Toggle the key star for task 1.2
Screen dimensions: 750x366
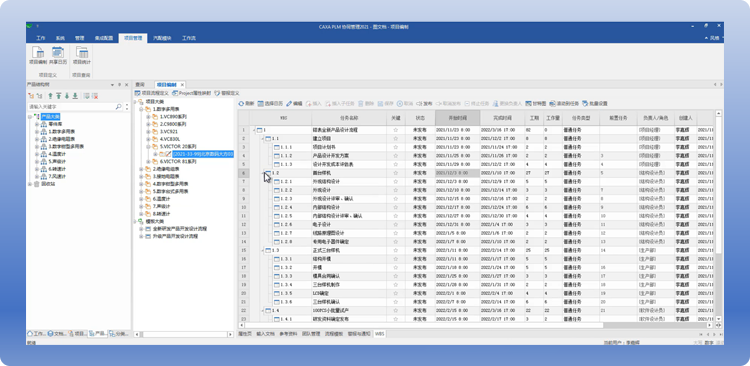[396, 173]
